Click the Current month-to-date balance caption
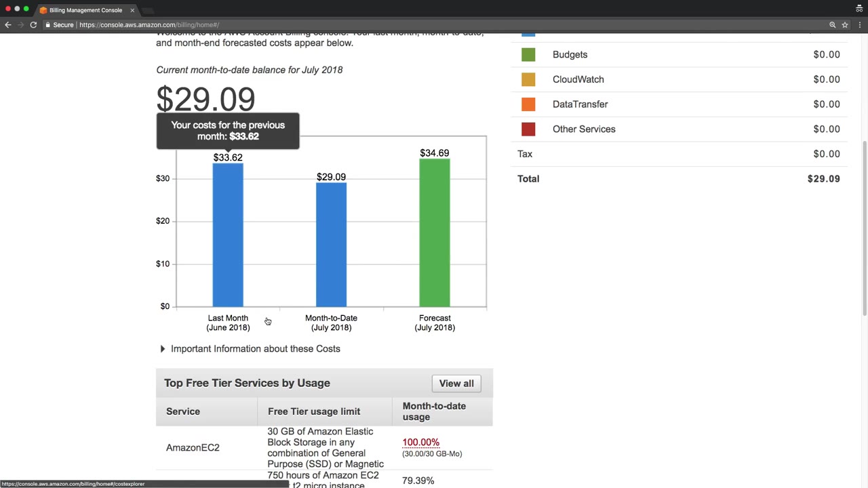The height and width of the screenshot is (488, 868). pyautogui.click(x=250, y=70)
